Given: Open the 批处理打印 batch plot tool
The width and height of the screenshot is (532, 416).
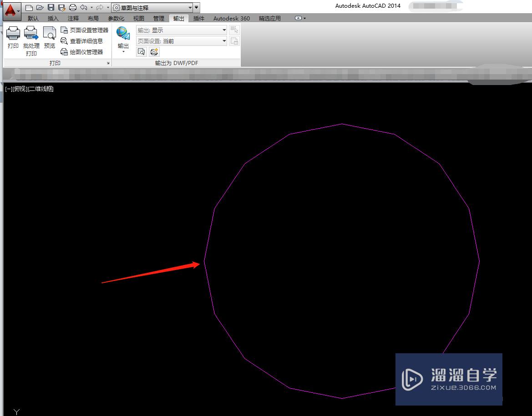Looking at the screenshot, I should tap(31, 36).
